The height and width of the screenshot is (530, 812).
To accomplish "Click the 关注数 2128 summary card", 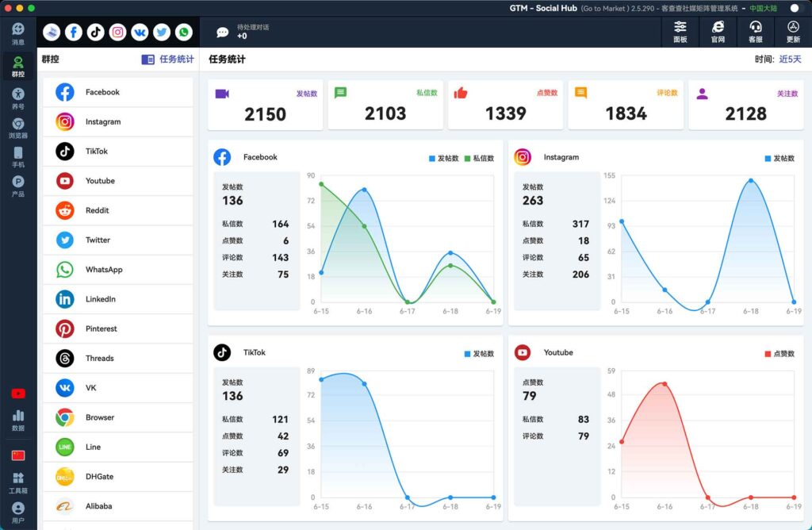I will pos(745,104).
